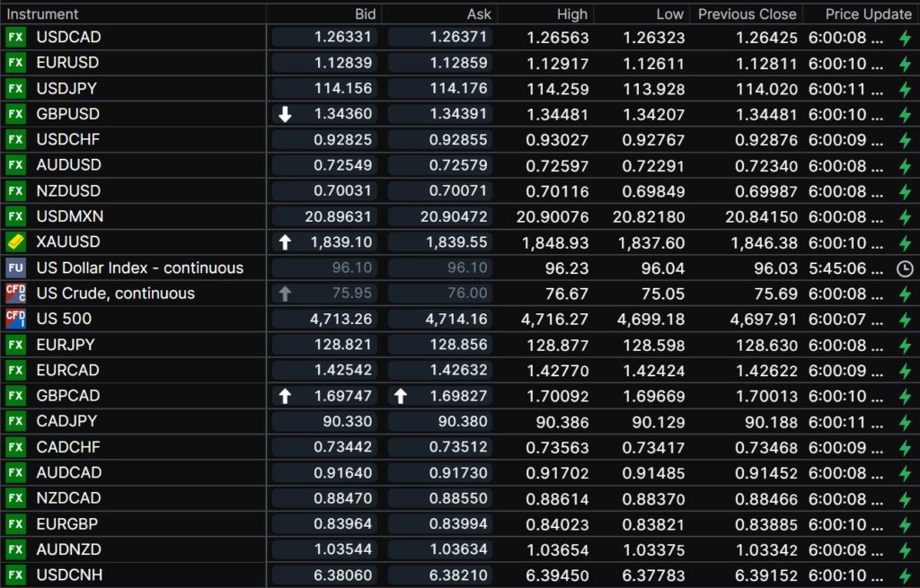Viewport: 920px width, 588px height.
Task: Click the green lightning icon in USDCNH row
Action: (905, 575)
